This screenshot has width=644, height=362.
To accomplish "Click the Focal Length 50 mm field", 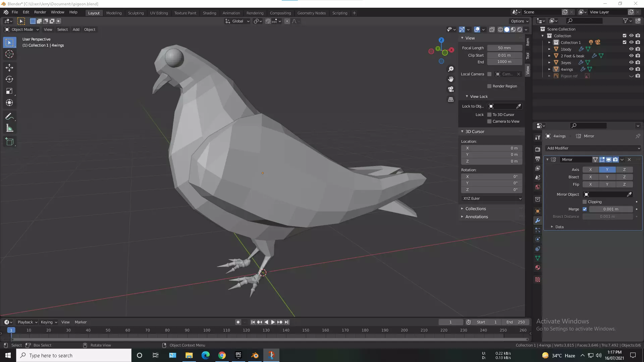I will pyautogui.click(x=504, y=48).
